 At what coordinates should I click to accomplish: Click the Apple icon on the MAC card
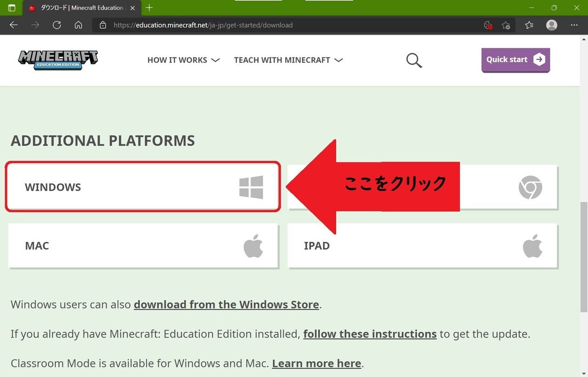[x=254, y=246]
